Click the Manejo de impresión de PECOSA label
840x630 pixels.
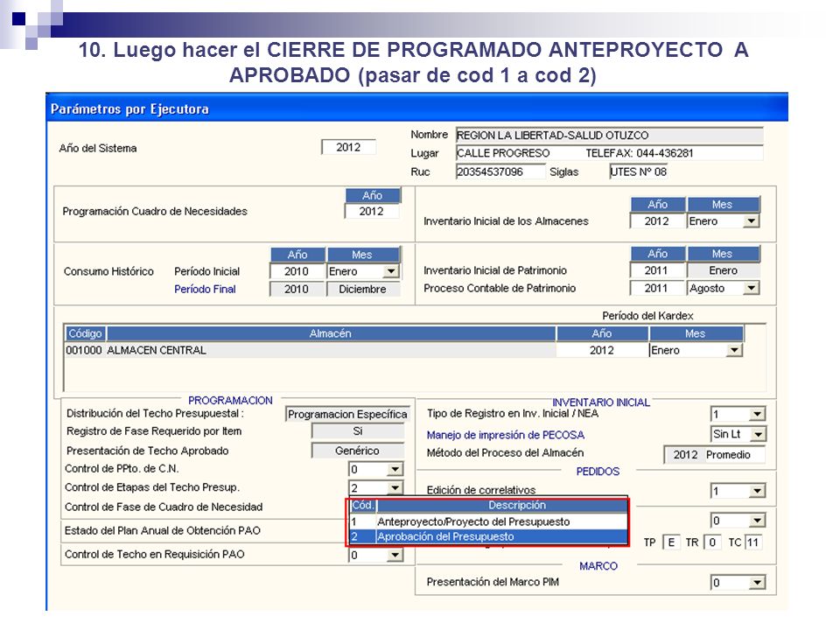(x=505, y=435)
